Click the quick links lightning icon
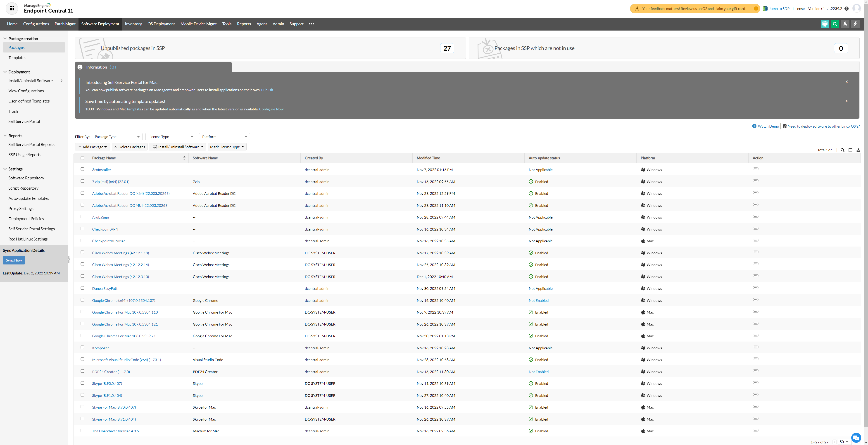The width and height of the screenshot is (868, 445). 855,24
